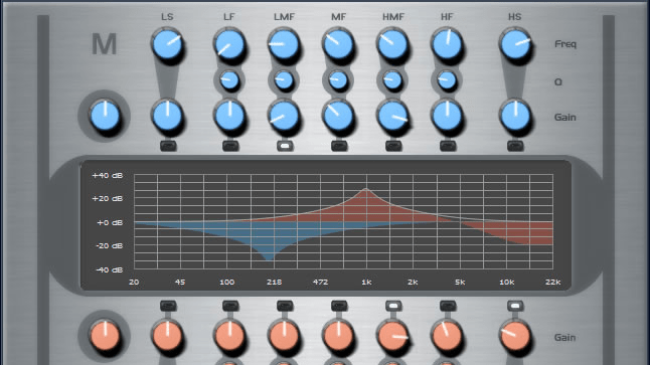Click the 22k frequency axis label
Screen dimensions: 650x365
(x=553, y=282)
